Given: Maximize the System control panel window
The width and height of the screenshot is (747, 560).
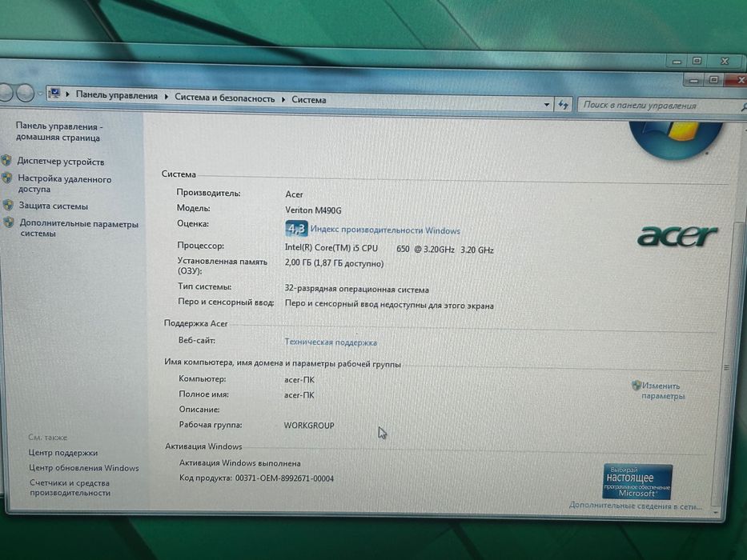Looking at the screenshot, I should coord(713,79).
